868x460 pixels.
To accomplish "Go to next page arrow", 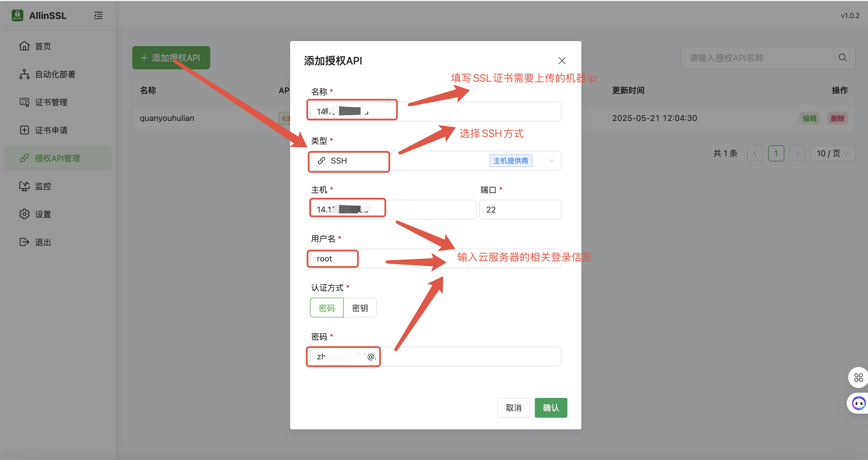I will tap(797, 153).
